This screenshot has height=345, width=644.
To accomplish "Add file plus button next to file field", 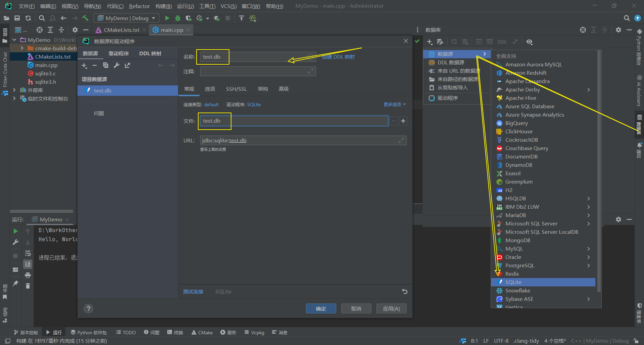I will (403, 121).
